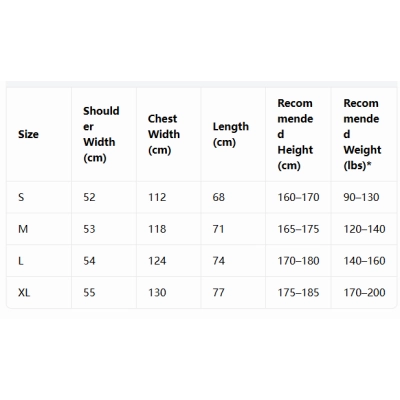Click the Recommended Weight (lbs)* header

362,134
